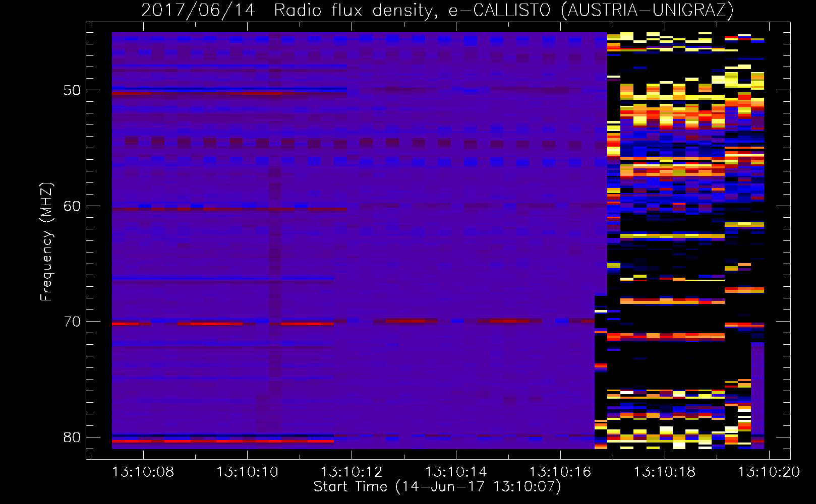Click the 13:10:08 time tick label
816x504 pixels.
143,472
